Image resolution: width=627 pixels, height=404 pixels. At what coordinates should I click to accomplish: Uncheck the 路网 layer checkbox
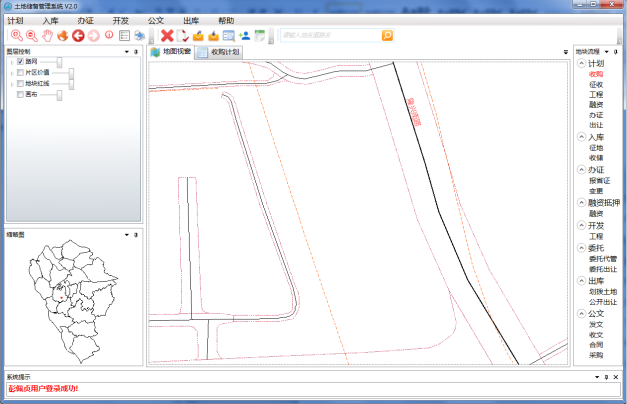click(x=20, y=62)
